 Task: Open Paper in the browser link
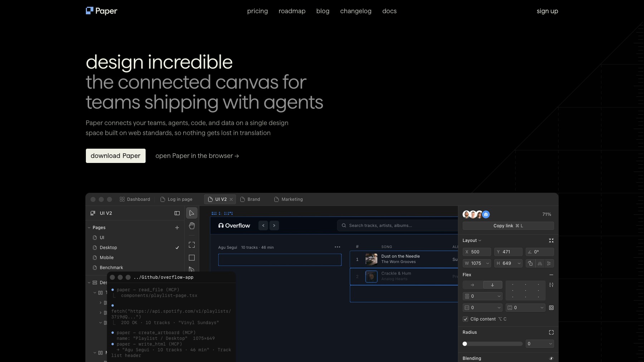197,156
